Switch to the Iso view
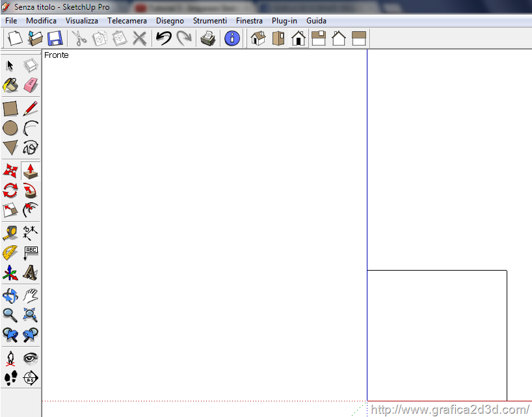This screenshot has width=532, height=417. [x=258, y=38]
